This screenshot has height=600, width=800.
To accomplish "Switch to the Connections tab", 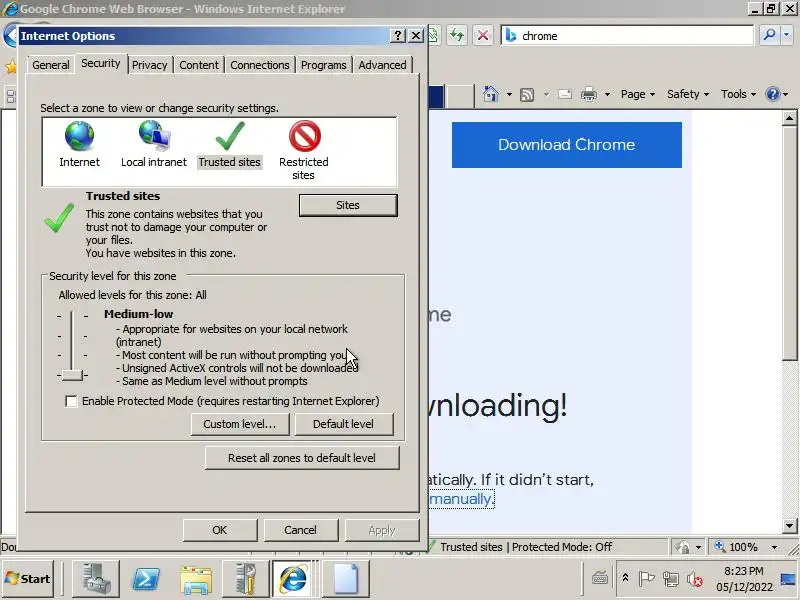I will coord(260,65).
